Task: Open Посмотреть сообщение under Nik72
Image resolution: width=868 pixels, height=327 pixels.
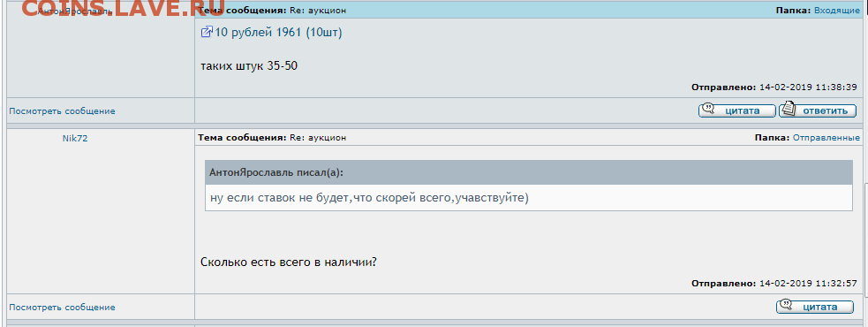Action: click(62, 307)
